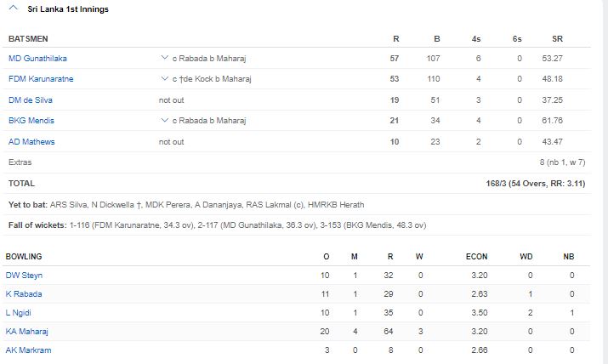Open bowler DW Steyn profile
Screen dimensions: 608x364
tap(24, 276)
